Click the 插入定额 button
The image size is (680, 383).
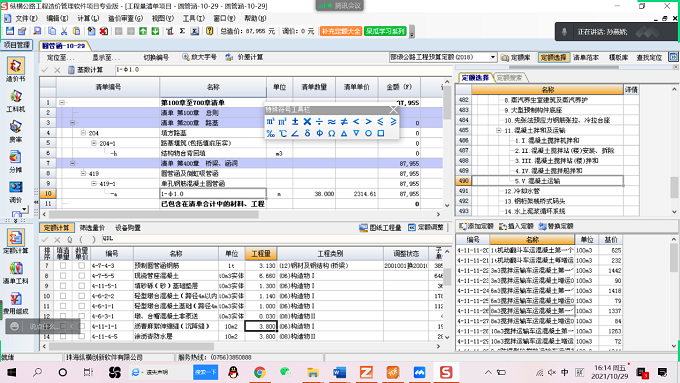point(516,226)
